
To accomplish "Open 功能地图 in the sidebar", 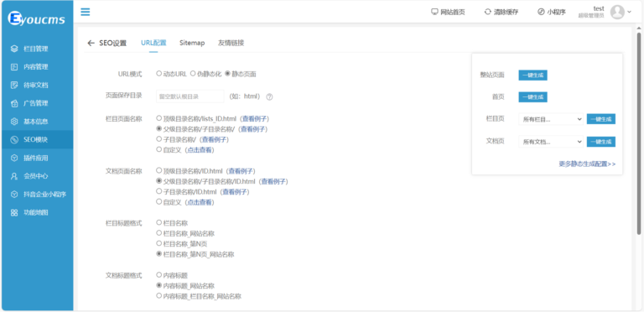I will 38,213.
